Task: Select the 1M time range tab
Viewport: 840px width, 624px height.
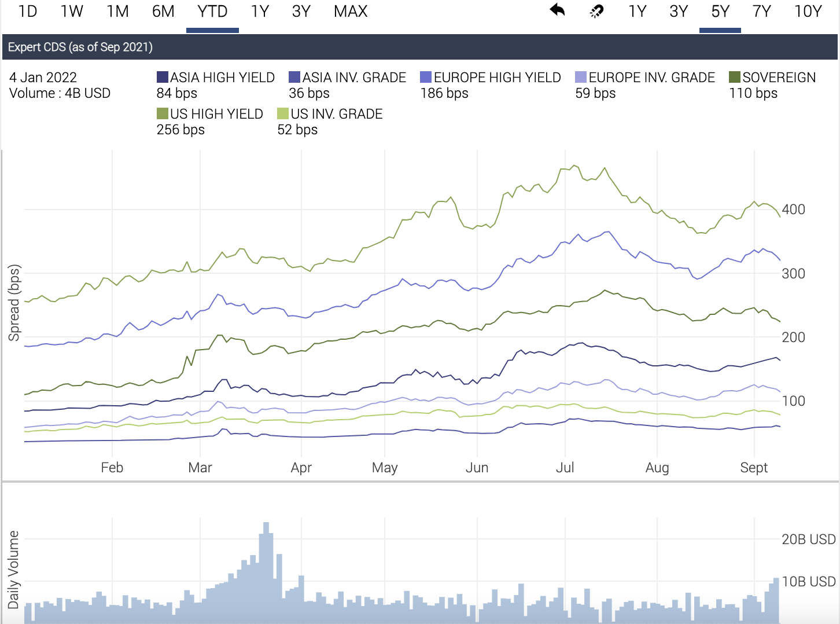Action: coord(117,12)
